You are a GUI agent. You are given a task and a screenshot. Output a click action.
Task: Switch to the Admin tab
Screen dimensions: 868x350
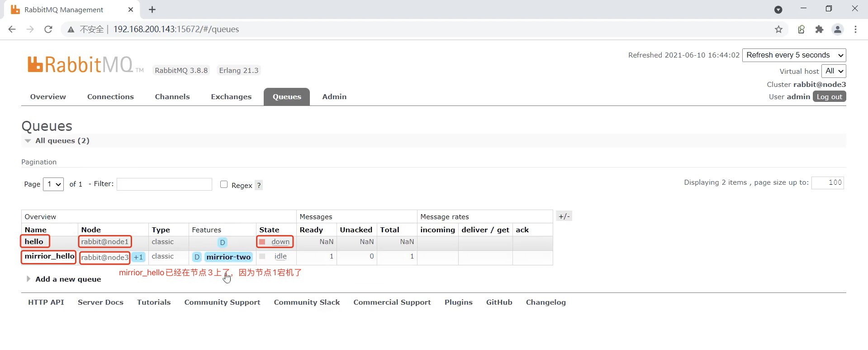334,97
